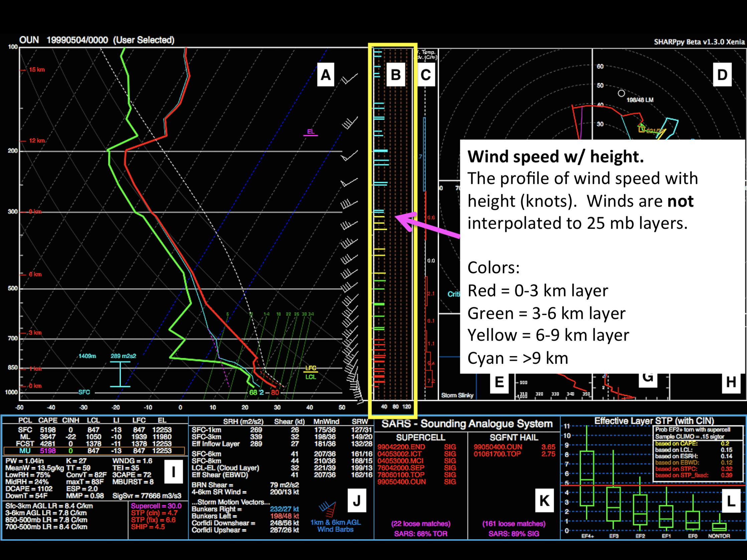This screenshot has height=560, width=747.
Task: Select the SFC-3km kinematics row
Action: (282, 437)
